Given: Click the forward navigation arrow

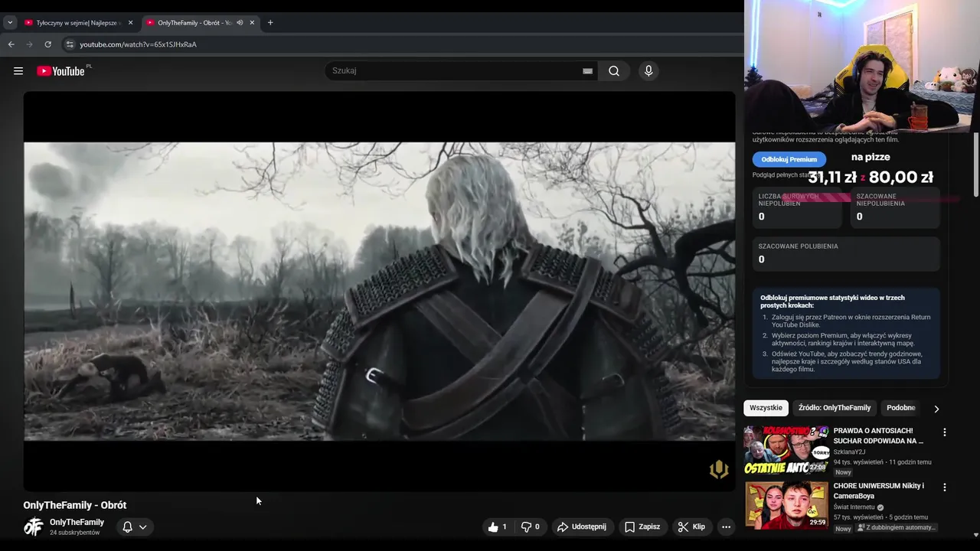Looking at the screenshot, I should coord(30,44).
